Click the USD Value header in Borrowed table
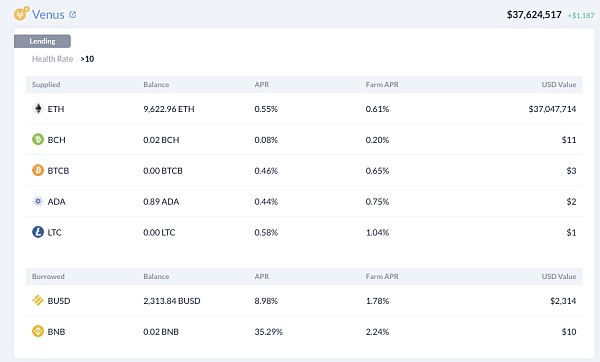The image size is (600, 362). tap(559, 276)
